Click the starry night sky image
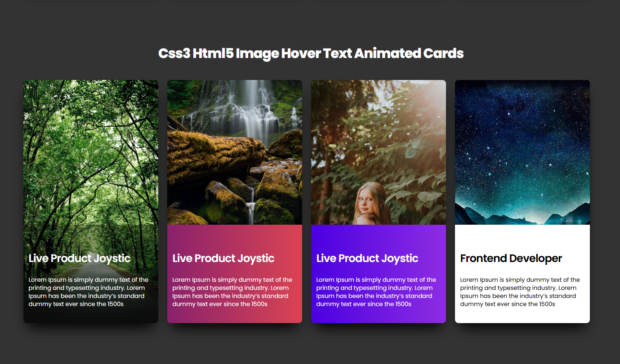Viewport: 620px width, 364px height. pyautogui.click(x=522, y=152)
